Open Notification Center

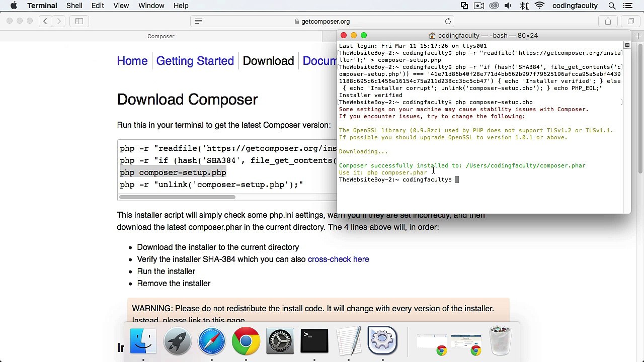click(x=628, y=6)
